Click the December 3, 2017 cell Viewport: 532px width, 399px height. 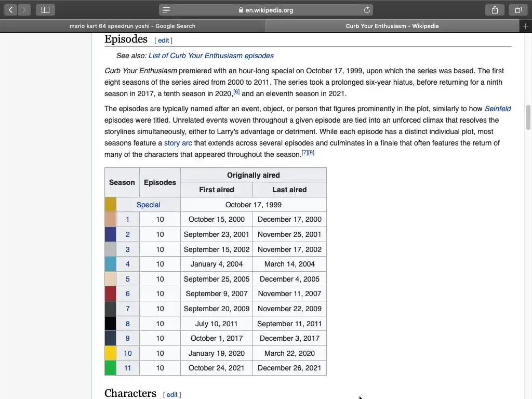click(x=289, y=338)
